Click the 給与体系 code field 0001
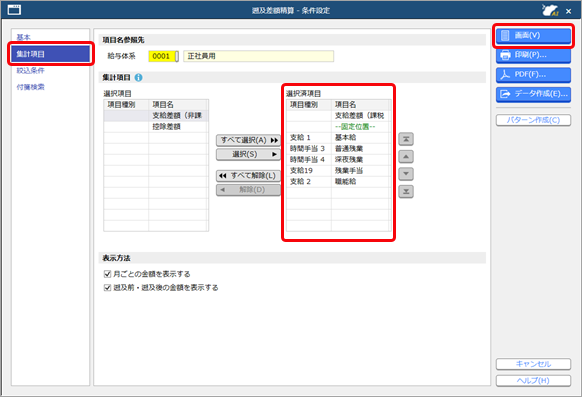 (x=161, y=56)
